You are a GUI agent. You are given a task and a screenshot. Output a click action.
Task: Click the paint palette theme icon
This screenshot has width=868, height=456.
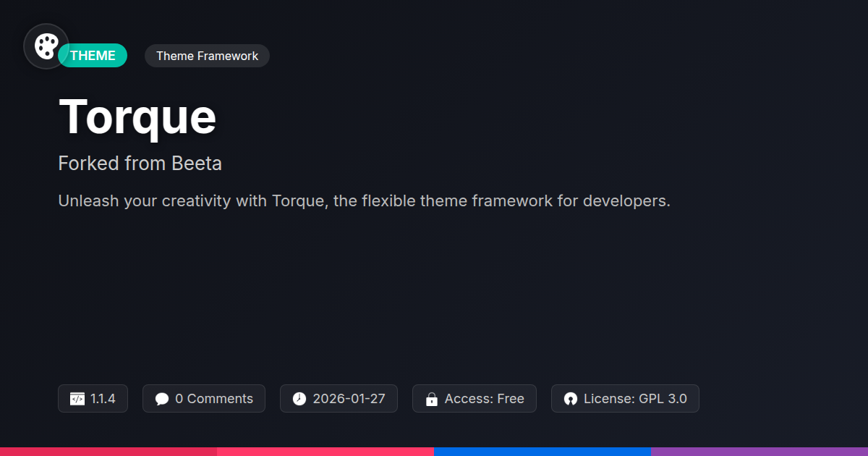46,46
